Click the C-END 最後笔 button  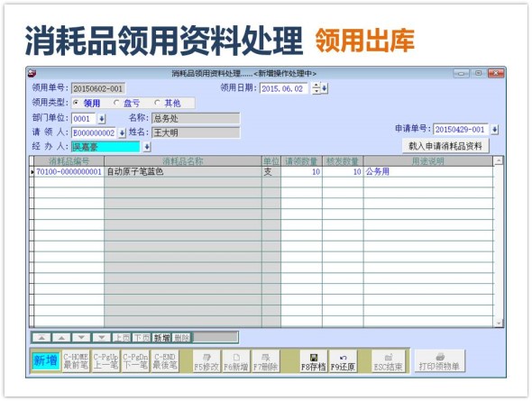pos(165,361)
